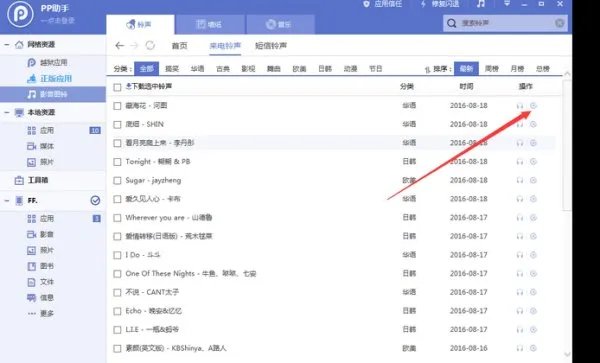Open 应用 with badge 10 under 本地资源
The height and width of the screenshot is (363, 600).
pos(53,131)
